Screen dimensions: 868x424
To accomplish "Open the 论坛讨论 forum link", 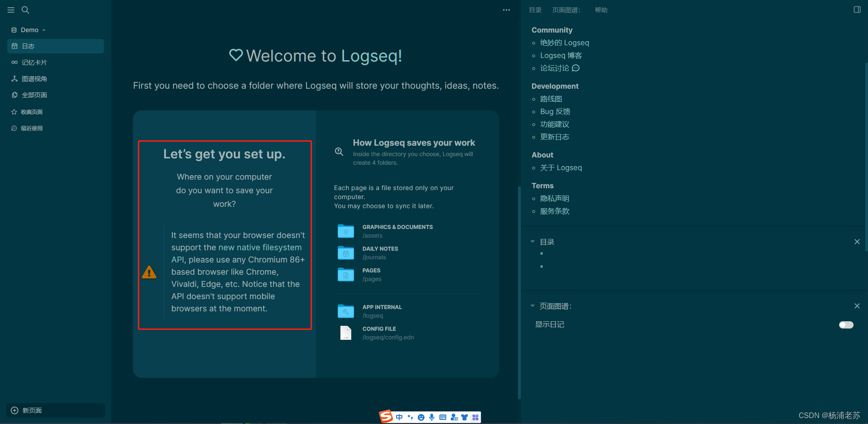I will tap(560, 68).
